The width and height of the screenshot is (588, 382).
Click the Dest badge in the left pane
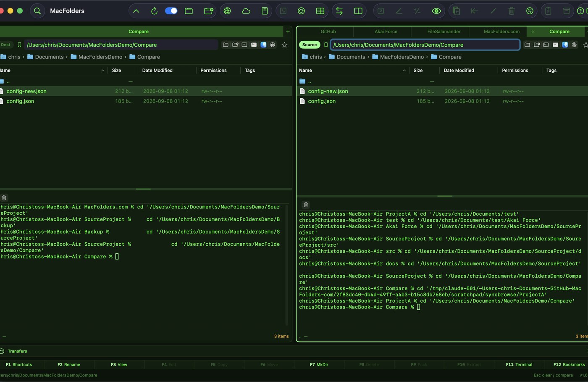[6, 45]
